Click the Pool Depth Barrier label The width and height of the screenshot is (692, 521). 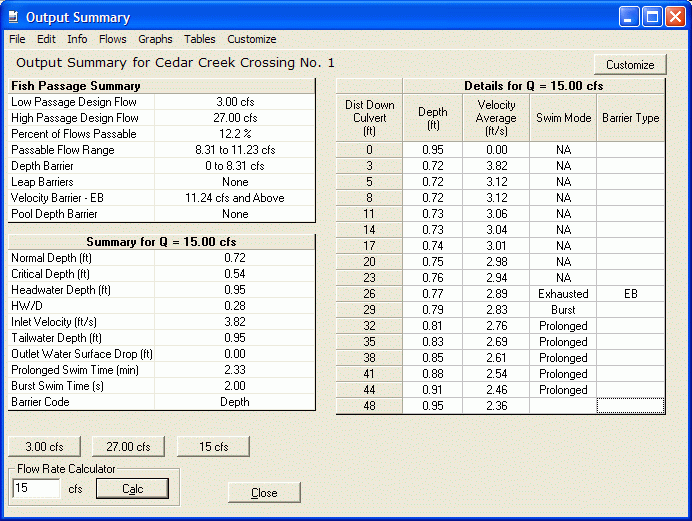point(54,214)
